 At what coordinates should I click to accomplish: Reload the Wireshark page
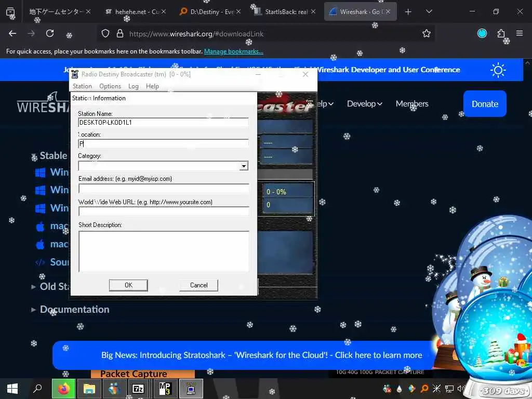50,33
